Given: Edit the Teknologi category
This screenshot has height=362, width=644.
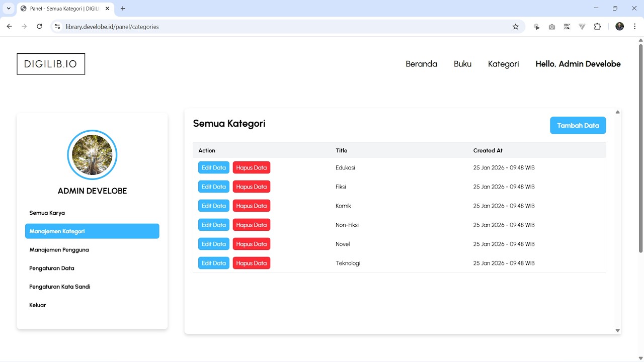Looking at the screenshot, I should coord(214,263).
